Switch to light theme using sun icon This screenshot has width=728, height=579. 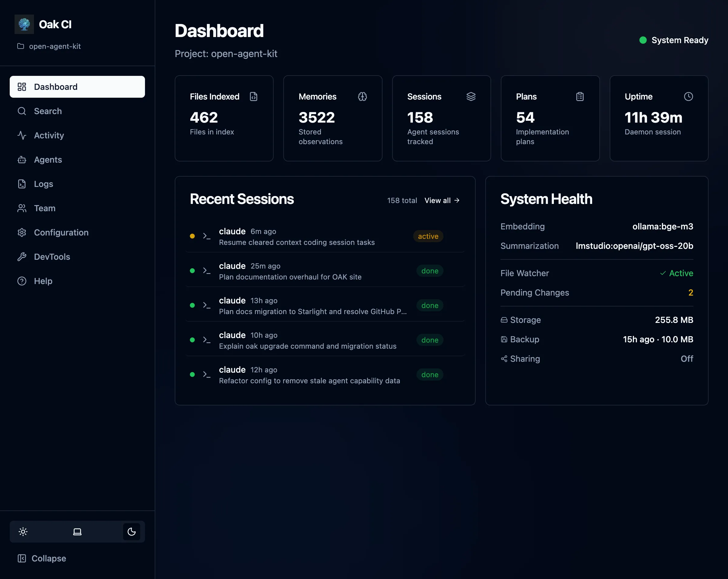pyautogui.click(x=23, y=531)
